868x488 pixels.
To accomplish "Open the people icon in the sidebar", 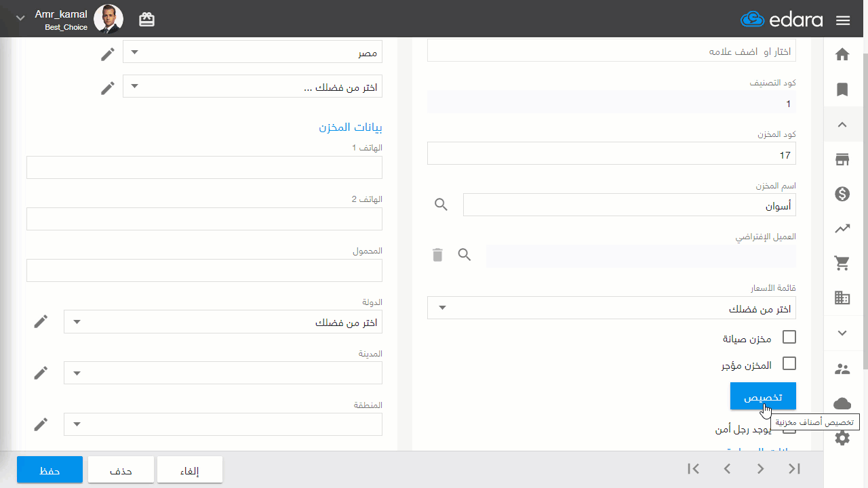I will tap(842, 369).
